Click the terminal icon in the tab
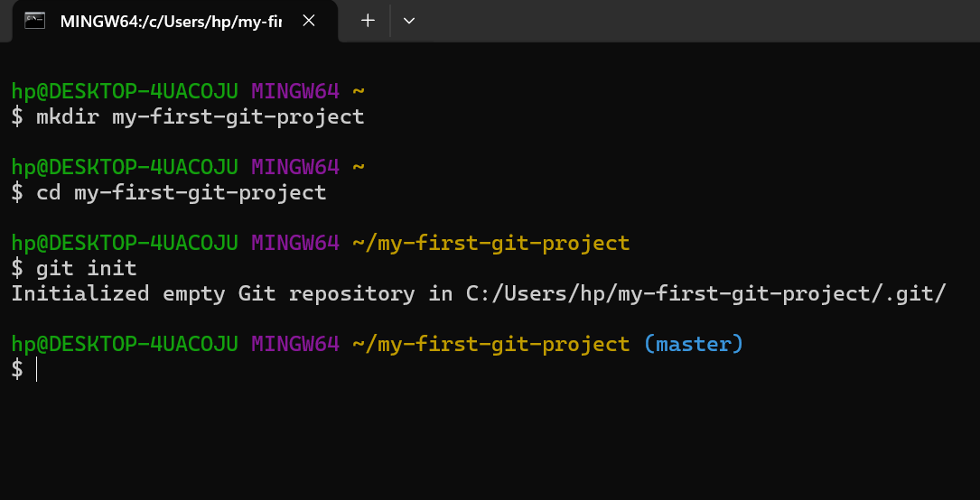Screen dimensions: 980x500 click(35, 21)
